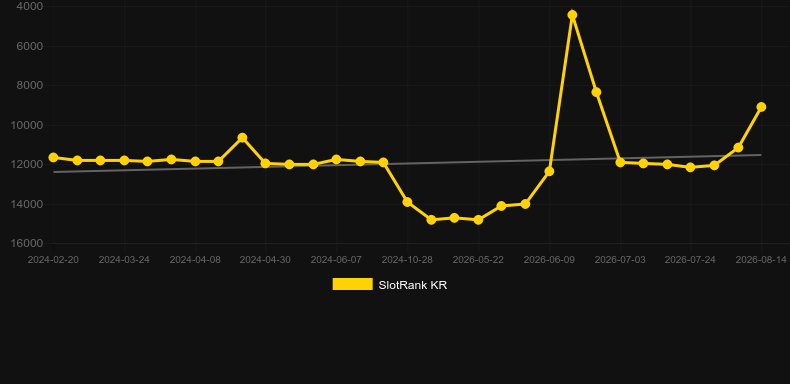The image size is (790, 384).
Task: Click the second-to-last point near 11100
Action: tap(738, 148)
